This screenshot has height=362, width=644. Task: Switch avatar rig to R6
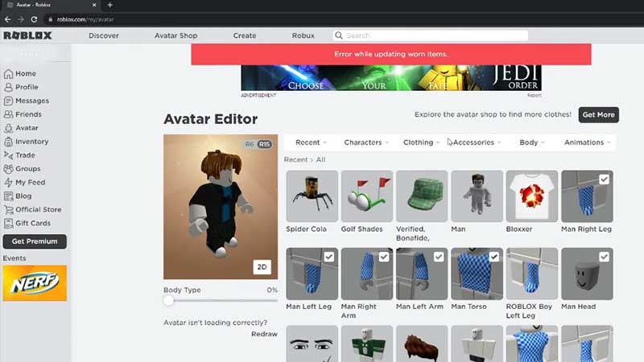tap(250, 145)
